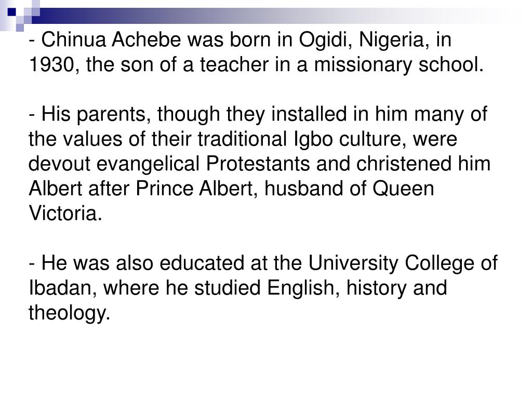Click the dark blue square in the corner
Image resolution: width=532 pixels, height=399 pixels.
click(12, 12)
